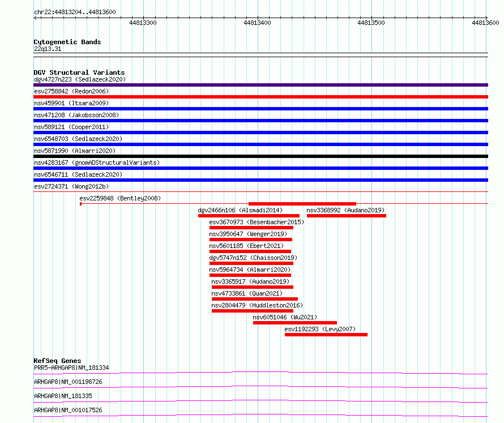Click ruler position 44813600
Viewport: 504px width, 423px height.
485,23
